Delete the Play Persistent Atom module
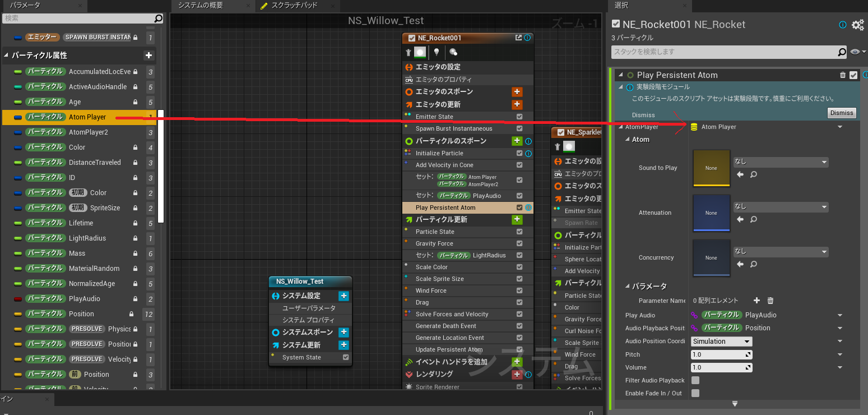The image size is (868, 415). (x=843, y=75)
